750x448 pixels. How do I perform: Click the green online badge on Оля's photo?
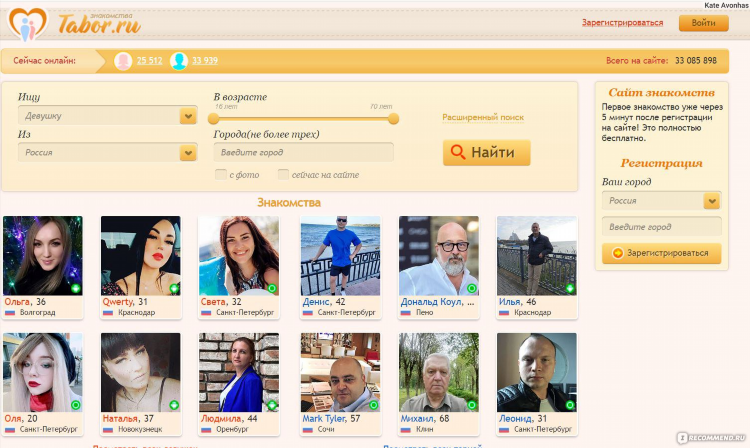click(x=76, y=405)
